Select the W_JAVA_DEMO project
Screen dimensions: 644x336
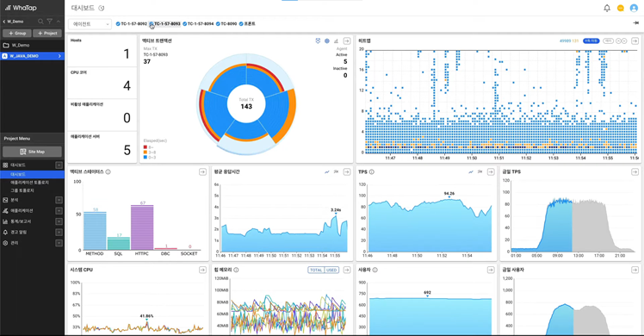[x=32, y=56]
